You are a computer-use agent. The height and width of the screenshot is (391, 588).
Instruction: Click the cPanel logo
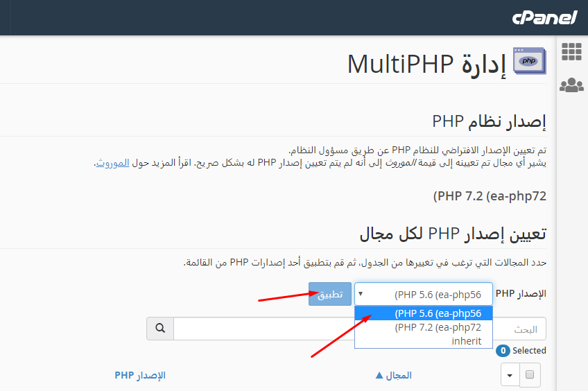tap(544, 17)
